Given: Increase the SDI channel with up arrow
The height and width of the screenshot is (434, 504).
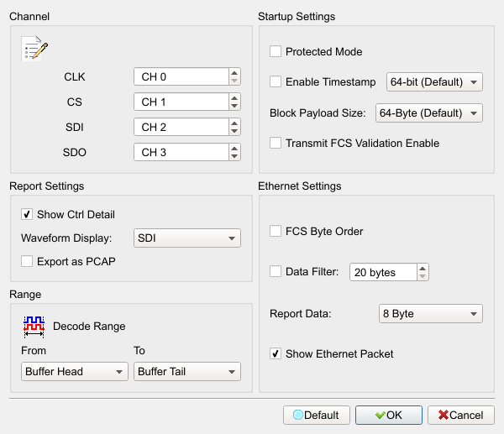Looking at the screenshot, I should (x=234, y=123).
